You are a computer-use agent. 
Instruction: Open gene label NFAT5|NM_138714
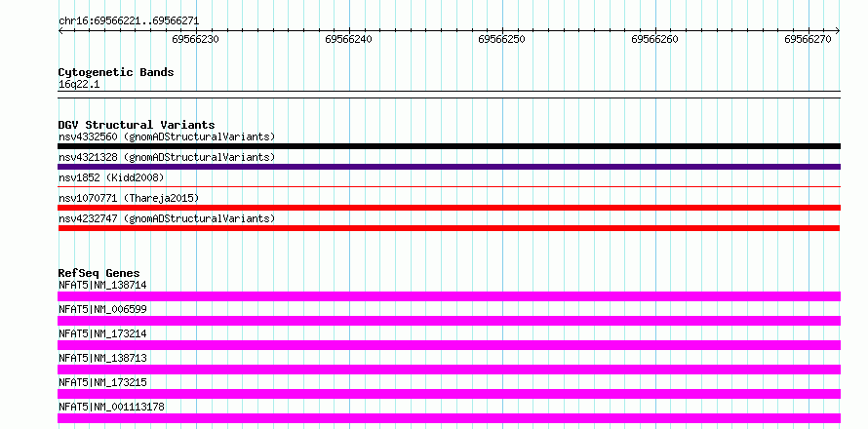click(x=102, y=285)
